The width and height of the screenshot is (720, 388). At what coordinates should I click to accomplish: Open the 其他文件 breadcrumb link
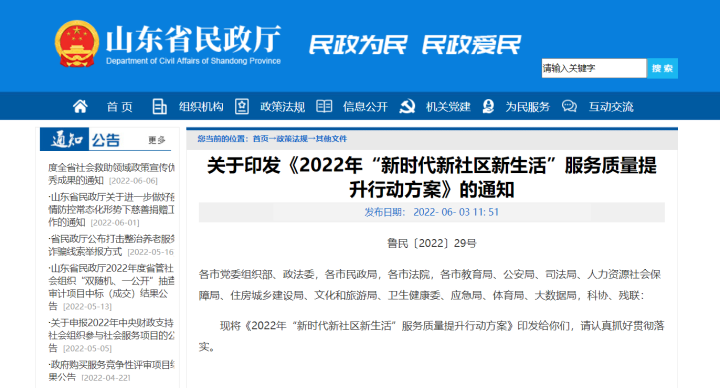(x=331, y=139)
